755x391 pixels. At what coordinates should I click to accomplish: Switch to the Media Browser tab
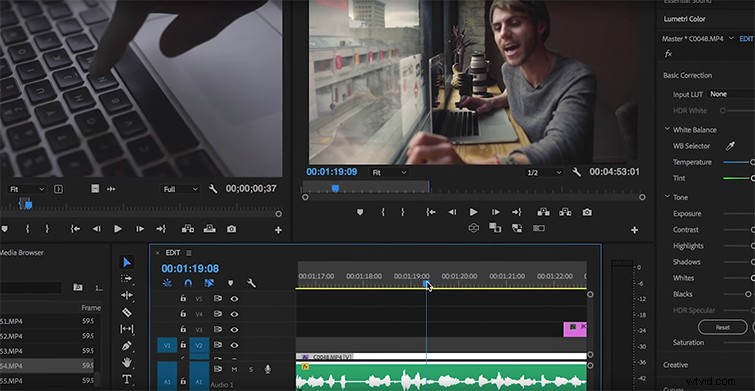pos(22,253)
